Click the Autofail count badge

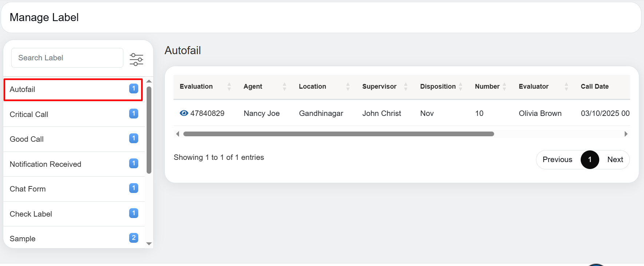click(134, 88)
